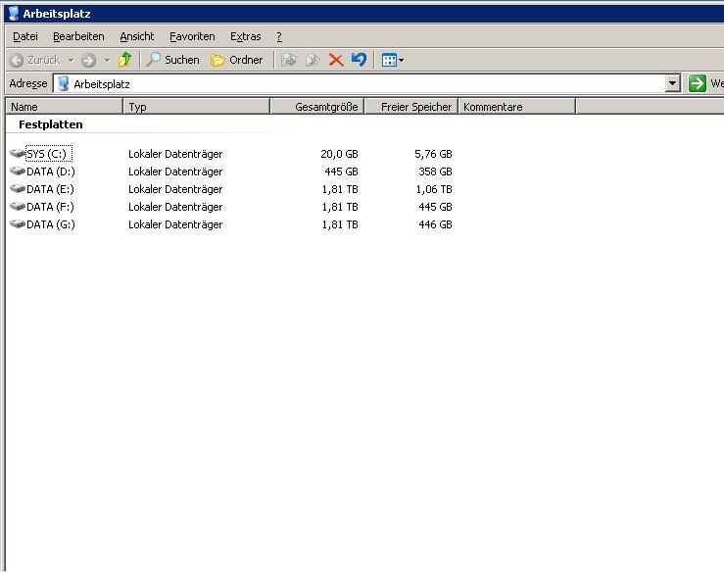Click the 20,0 GB total size value
Viewport: 724px width, 588px height.
[339, 154]
